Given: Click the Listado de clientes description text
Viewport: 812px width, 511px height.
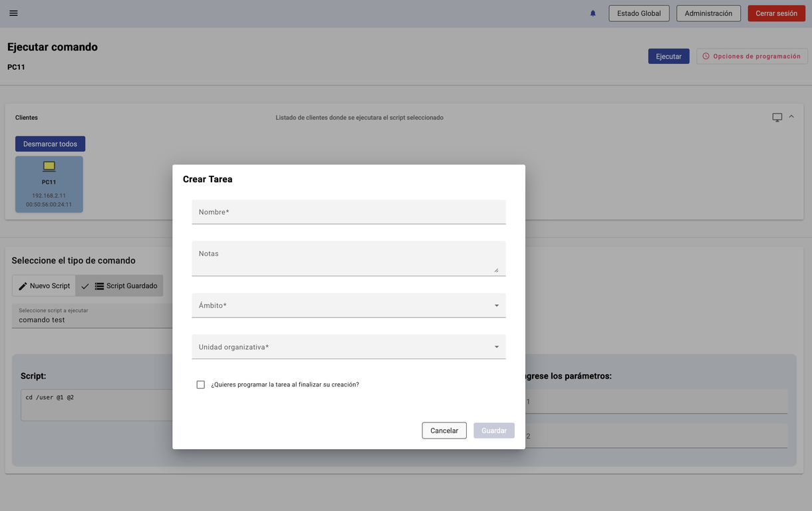Looking at the screenshot, I should (360, 118).
